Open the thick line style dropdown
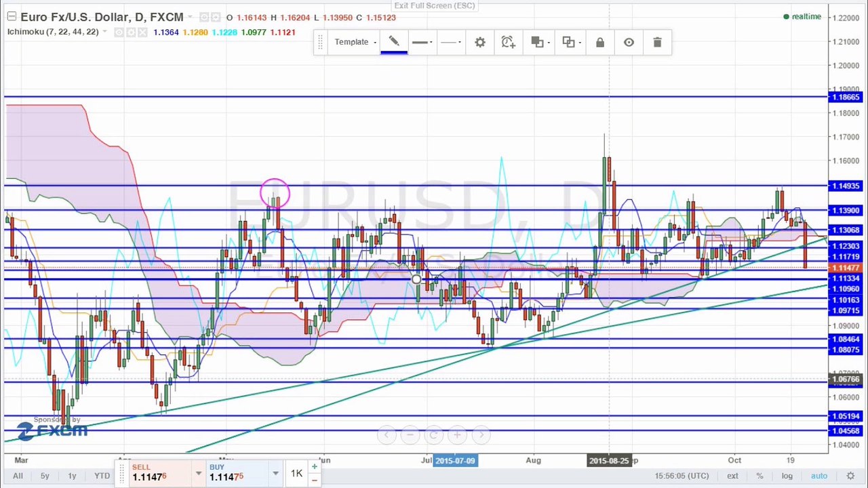Screen dimensions: 868x488 tap(422, 42)
